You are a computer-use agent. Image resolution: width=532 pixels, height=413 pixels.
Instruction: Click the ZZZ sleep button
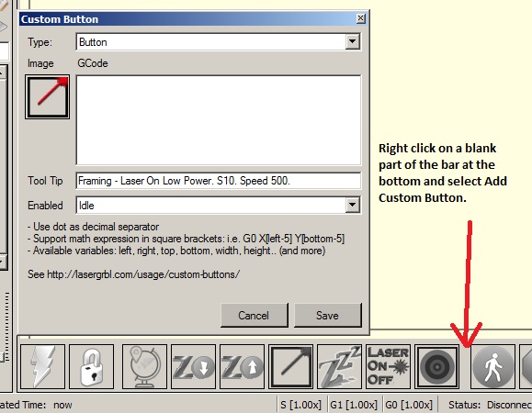coord(339,366)
